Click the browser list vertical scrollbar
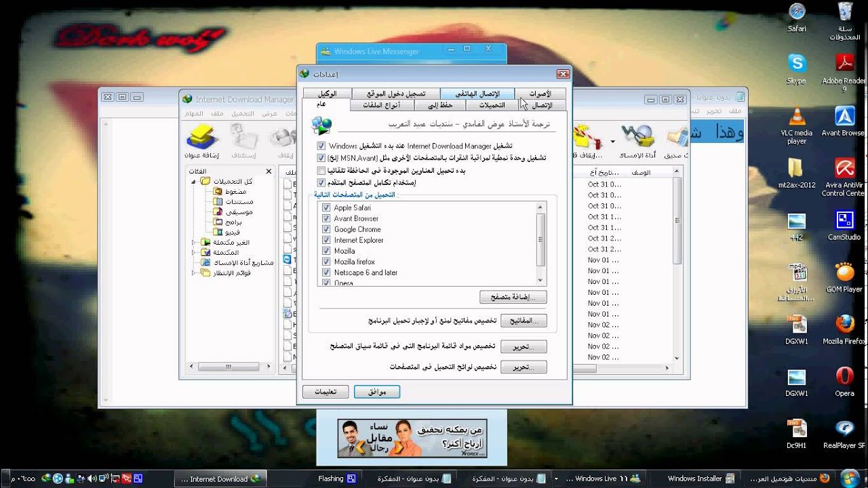Viewport: 868px width, 488px height. 540,243
